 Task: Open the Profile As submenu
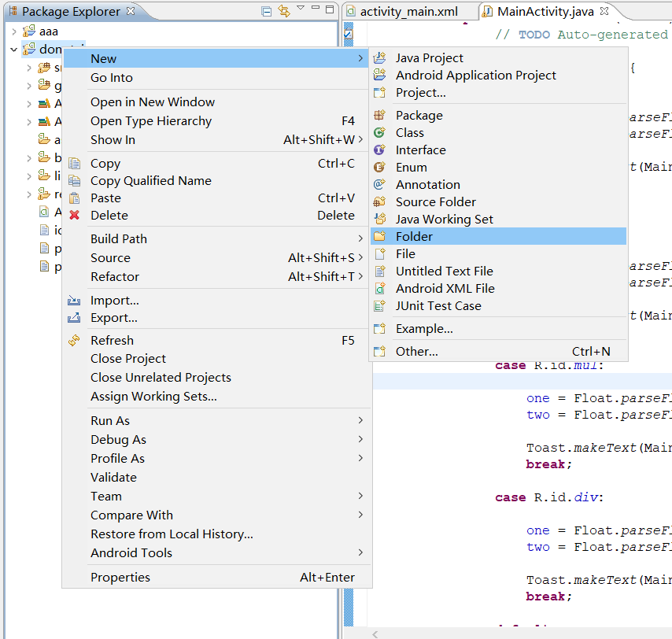coord(217,459)
